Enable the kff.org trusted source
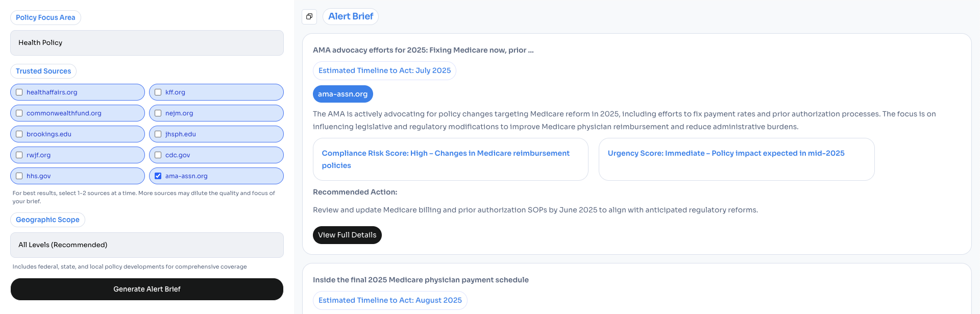Screen dimensions: 980x314 coord(158,92)
